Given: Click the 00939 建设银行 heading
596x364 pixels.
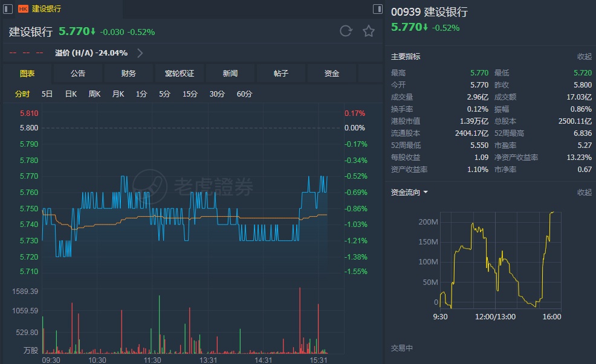Looking at the screenshot, I should coord(429,11).
